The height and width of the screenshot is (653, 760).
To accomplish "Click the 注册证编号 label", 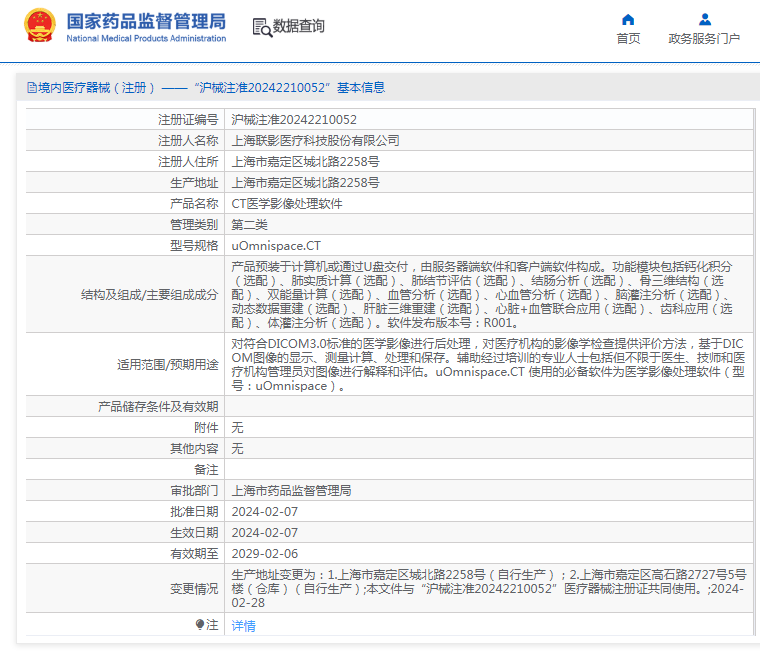I will [188, 119].
